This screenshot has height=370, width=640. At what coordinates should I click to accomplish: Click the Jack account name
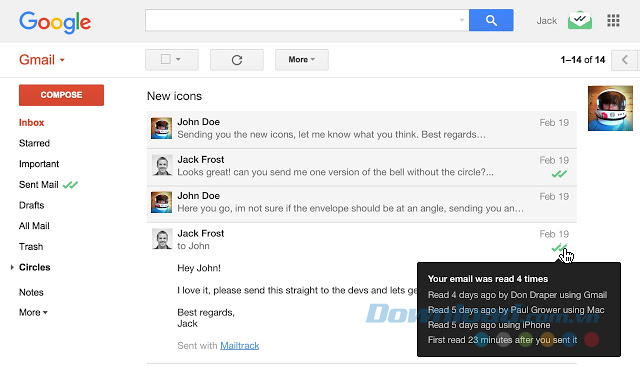tap(547, 21)
